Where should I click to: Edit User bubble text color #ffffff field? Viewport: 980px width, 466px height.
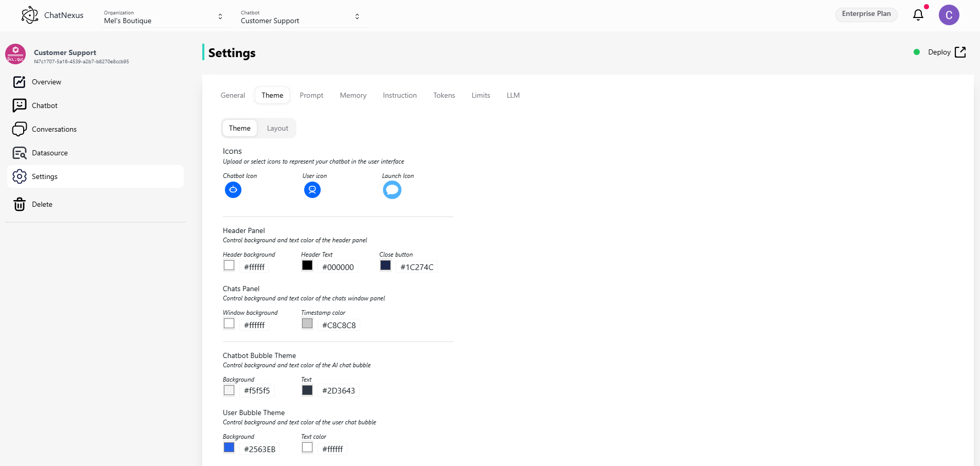pyautogui.click(x=332, y=449)
